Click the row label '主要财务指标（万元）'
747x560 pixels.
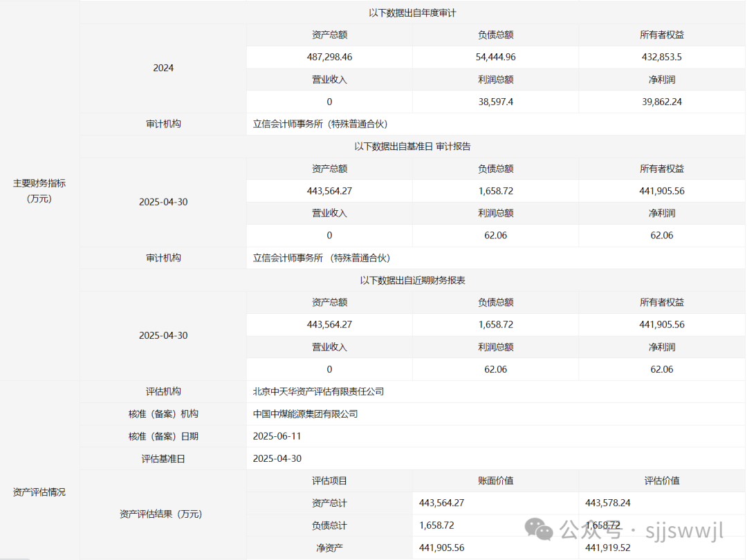39,191
